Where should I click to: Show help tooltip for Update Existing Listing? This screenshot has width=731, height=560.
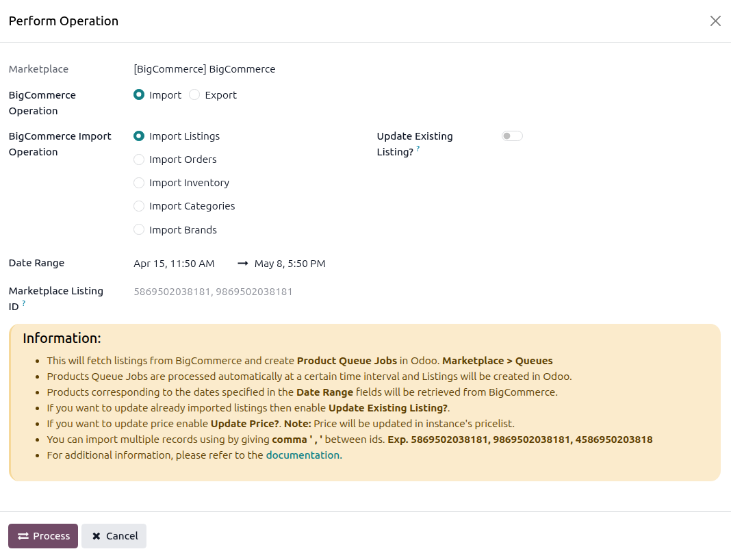(418, 149)
